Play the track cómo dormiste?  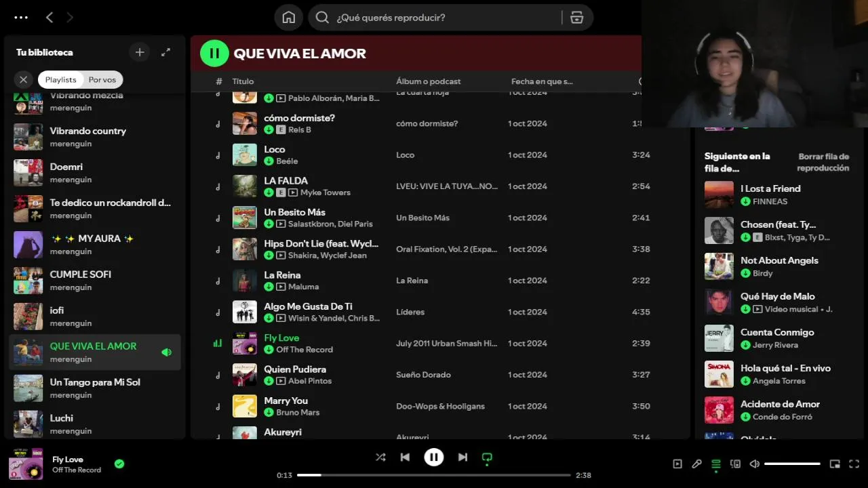coord(299,118)
